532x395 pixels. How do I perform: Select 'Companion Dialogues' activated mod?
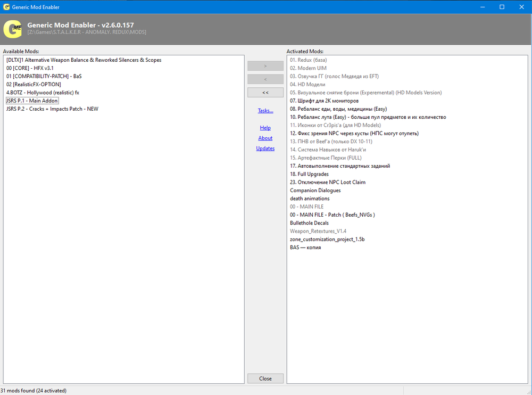[x=315, y=191]
